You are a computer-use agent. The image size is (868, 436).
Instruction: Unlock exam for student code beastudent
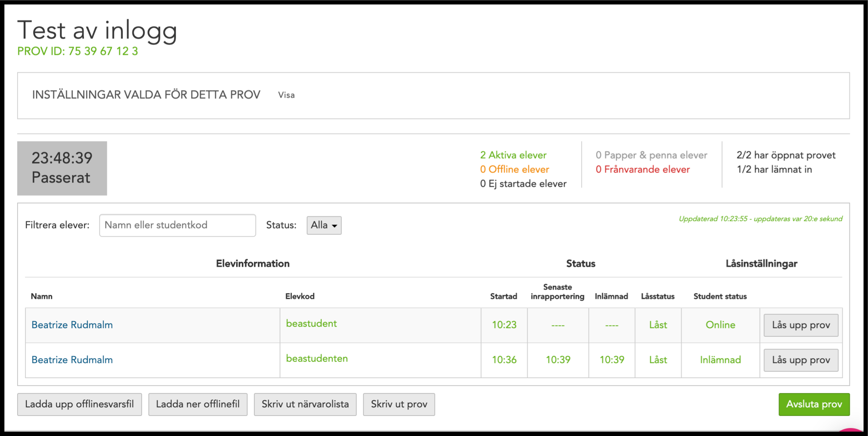pos(801,325)
